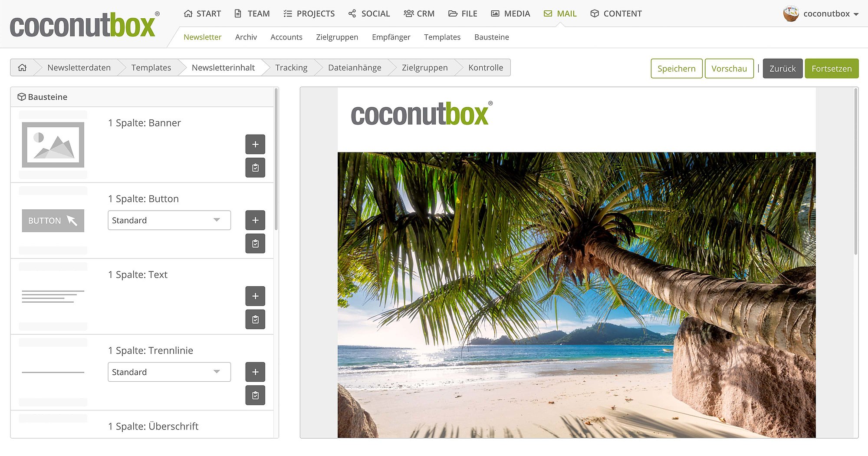Viewport: 868px width, 456px height.
Task: Open the CONTENT main menu
Action: [x=616, y=13]
